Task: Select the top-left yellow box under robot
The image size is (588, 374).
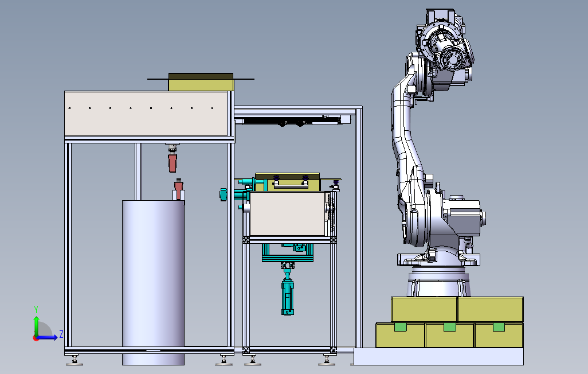Action: tap(424, 310)
